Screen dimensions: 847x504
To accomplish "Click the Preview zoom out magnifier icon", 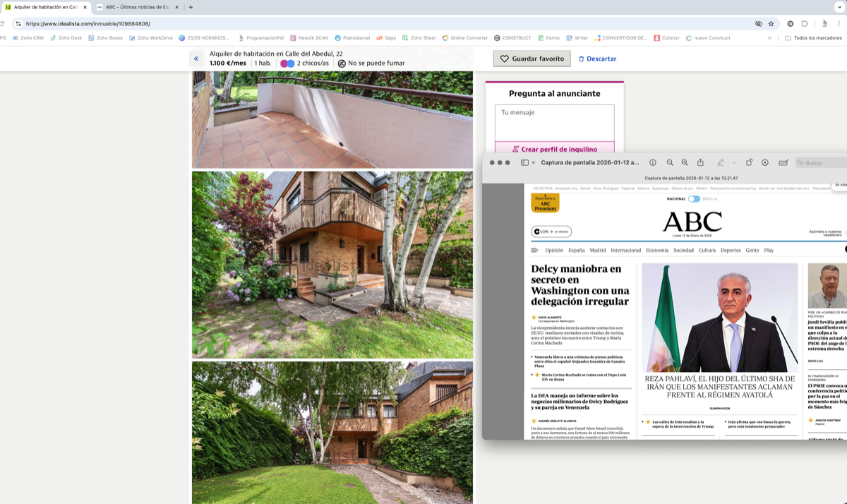I will (x=670, y=162).
